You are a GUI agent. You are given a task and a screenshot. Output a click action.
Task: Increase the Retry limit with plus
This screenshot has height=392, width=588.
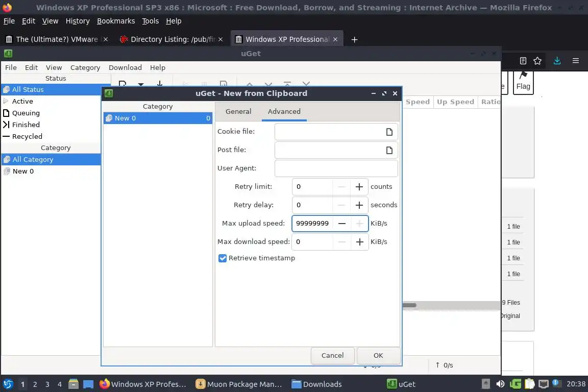tap(359, 187)
